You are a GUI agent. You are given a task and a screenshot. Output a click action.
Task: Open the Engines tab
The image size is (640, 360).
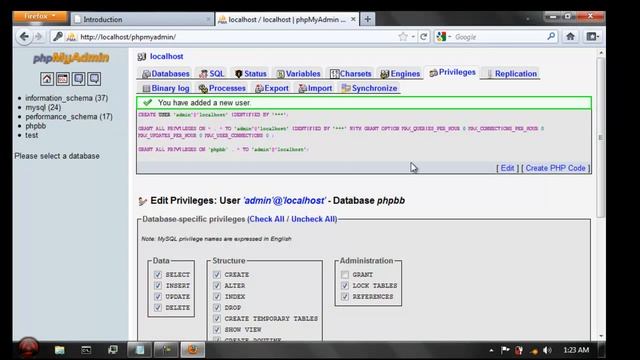[400, 74]
